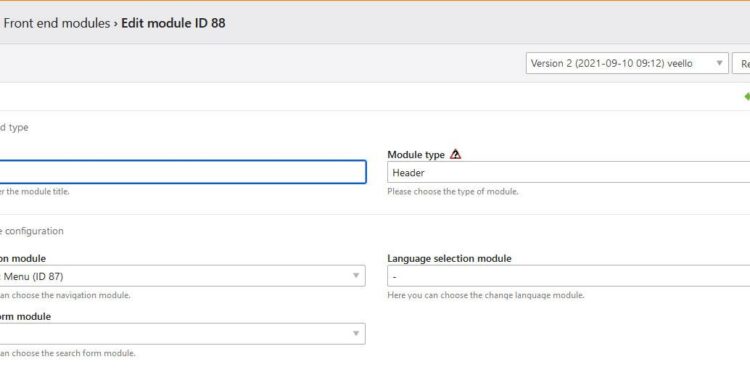
Task: Open the Module type dropdown showing Header
Action: pyautogui.click(x=568, y=172)
